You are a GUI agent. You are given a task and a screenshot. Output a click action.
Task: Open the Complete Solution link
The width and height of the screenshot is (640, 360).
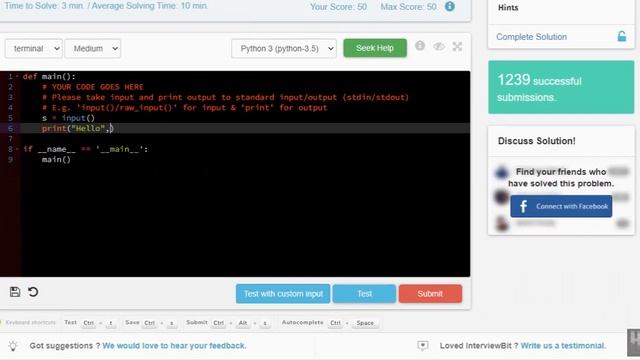531,37
